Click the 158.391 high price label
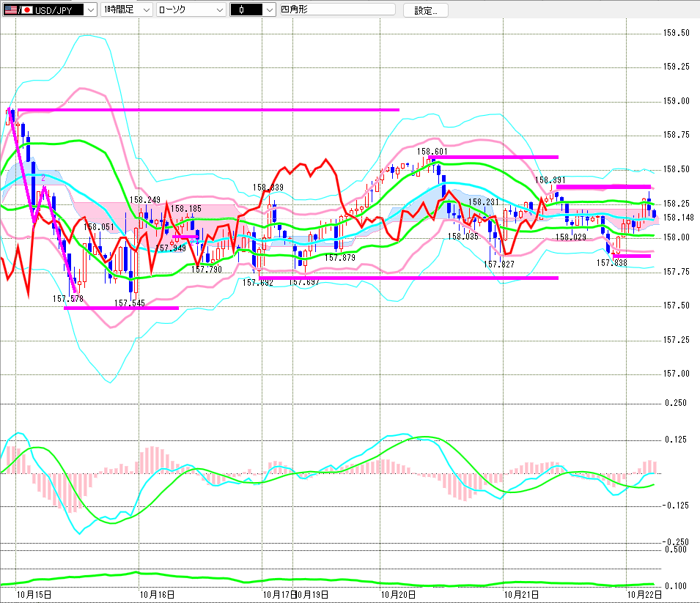The image size is (700, 603). 550,180
